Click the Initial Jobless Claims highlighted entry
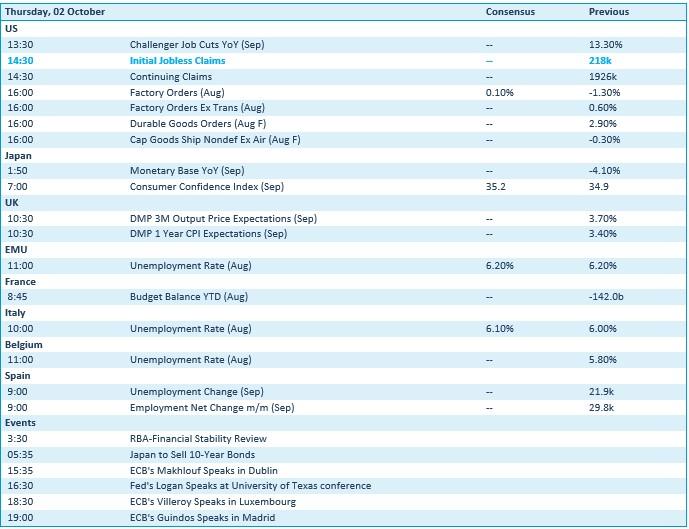 177,61
